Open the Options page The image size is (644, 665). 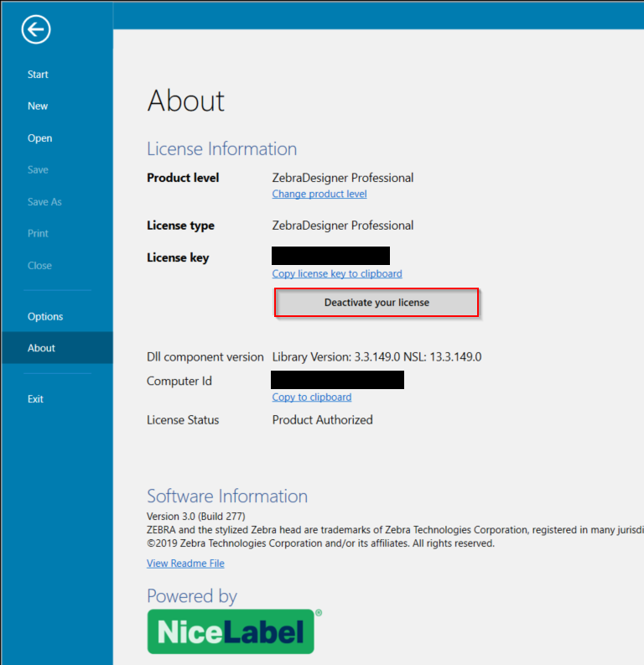[45, 317]
